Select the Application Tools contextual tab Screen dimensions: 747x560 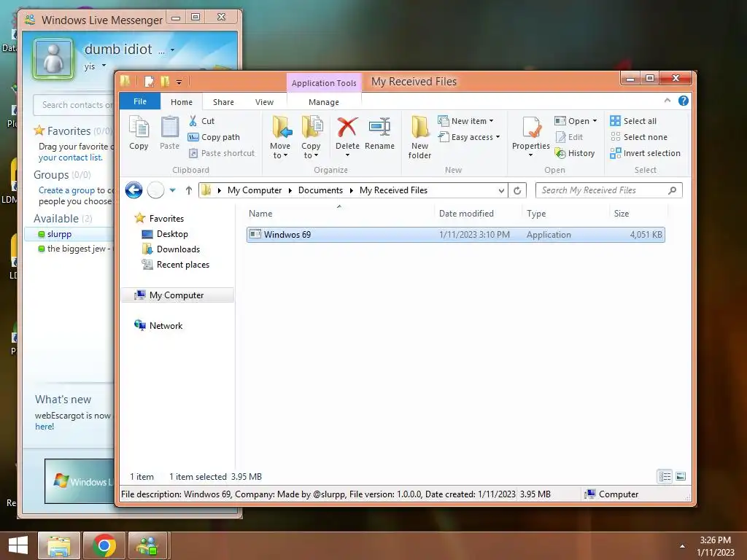tap(324, 83)
